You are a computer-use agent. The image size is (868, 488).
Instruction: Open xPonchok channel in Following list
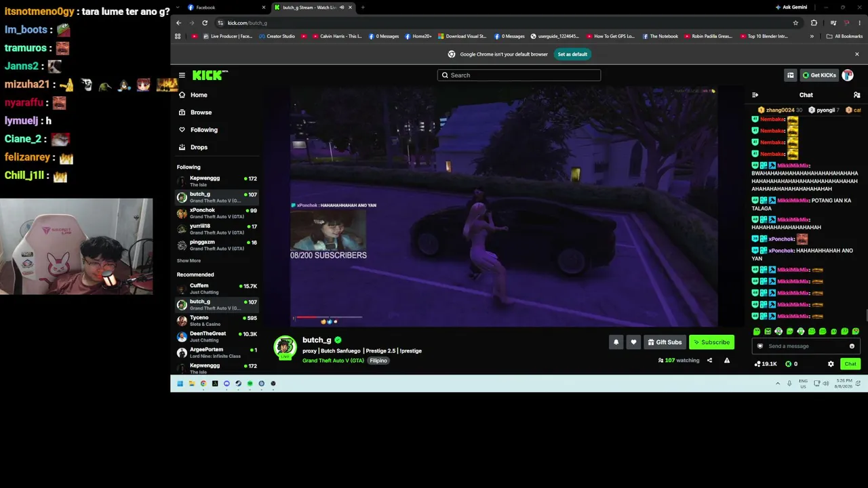(x=217, y=213)
